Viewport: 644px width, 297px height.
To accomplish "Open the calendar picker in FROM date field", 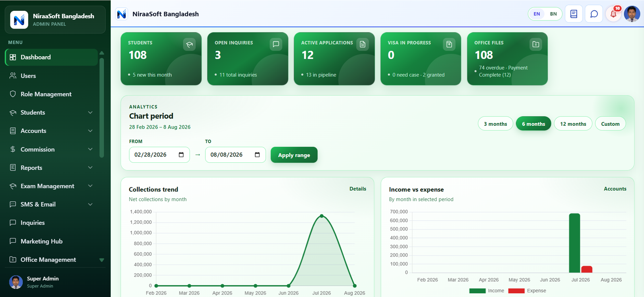I will pyautogui.click(x=181, y=155).
